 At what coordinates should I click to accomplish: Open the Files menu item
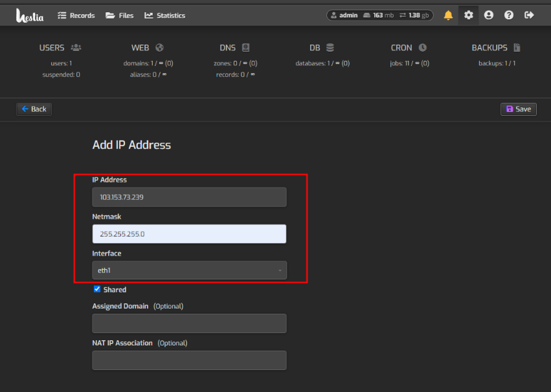pyautogui.click(x=120, y=16)
